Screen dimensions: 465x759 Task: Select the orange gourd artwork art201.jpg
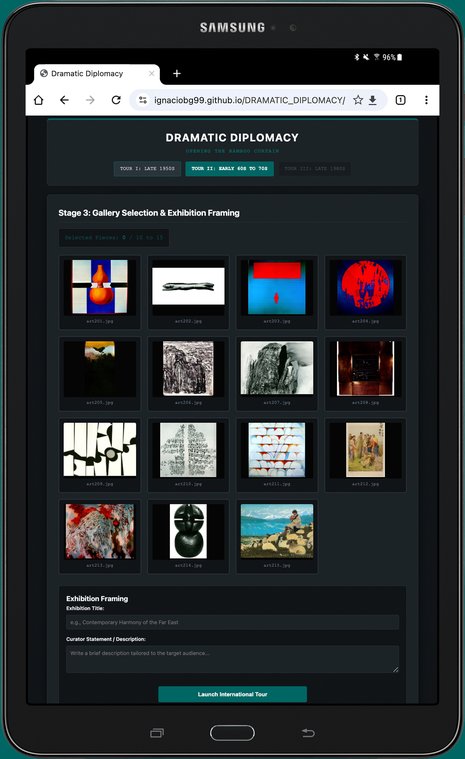100,292
